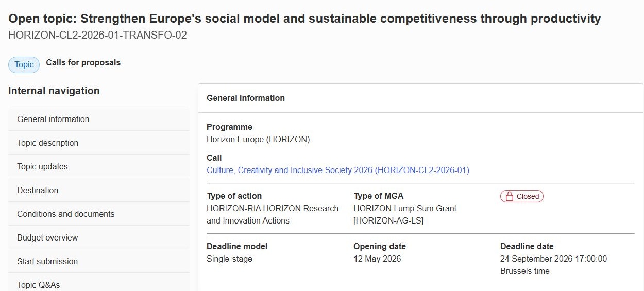This screenshot has height=291, width=644.
Task: Click the opening date 12 May 2026
Action: (x=377, y=259)
